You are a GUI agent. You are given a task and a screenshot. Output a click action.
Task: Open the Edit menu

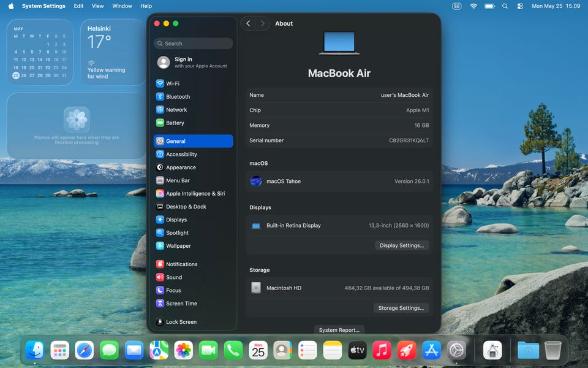pos(78,6)
